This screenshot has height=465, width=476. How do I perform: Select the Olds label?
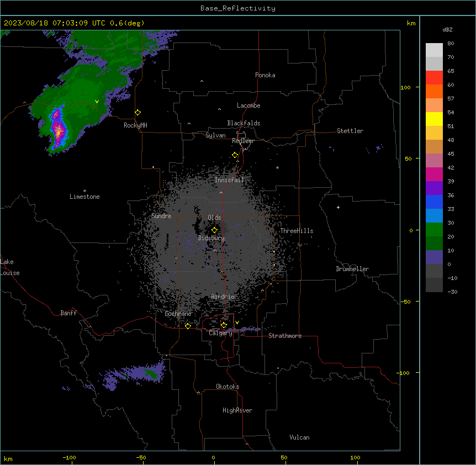coord(214,218)
